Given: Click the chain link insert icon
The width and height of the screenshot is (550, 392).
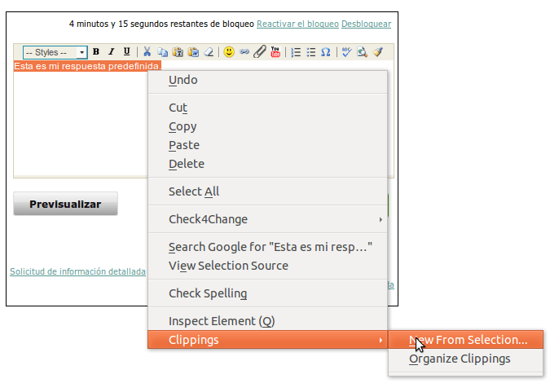Looking at the screenshot, I should (x=244, y=52).
